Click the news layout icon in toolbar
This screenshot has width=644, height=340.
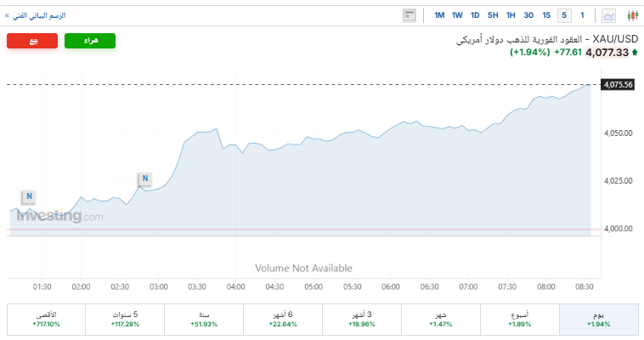pyautogui.click(x=410, y=15)
